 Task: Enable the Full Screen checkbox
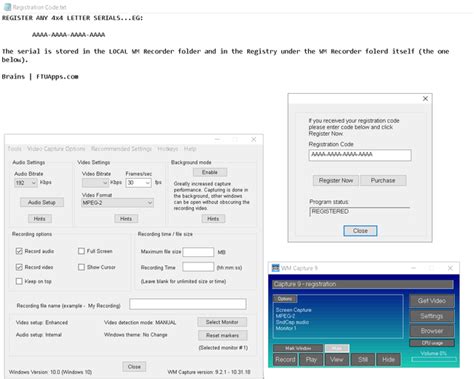[81, 251]
